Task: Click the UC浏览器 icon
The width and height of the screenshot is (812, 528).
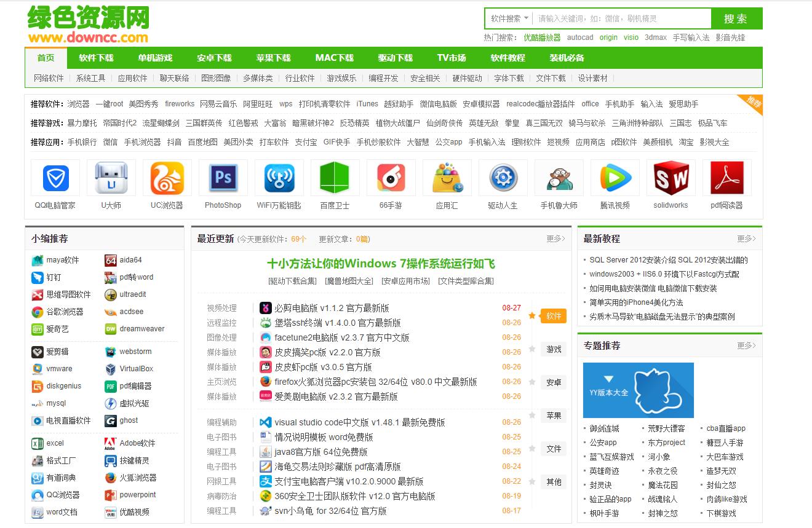Action: pyautogui.click(x=167, y=178)
